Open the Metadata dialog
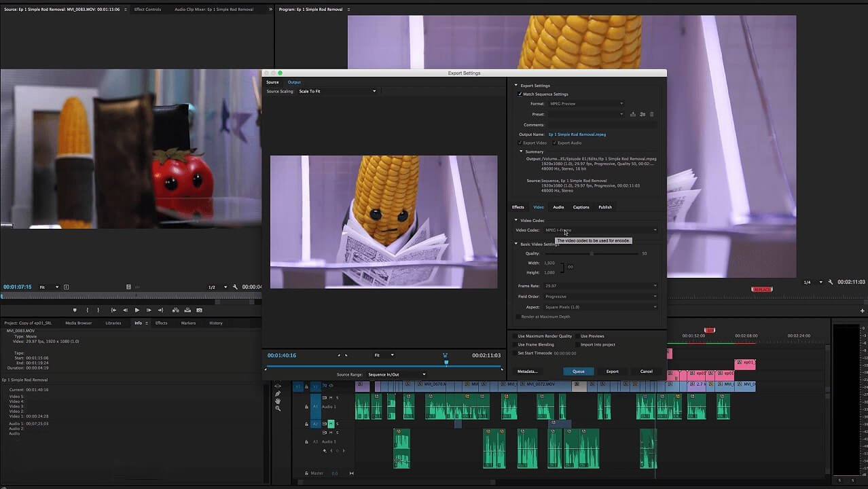The height and width of the screenshot is (489, 868). click(527, 371)
